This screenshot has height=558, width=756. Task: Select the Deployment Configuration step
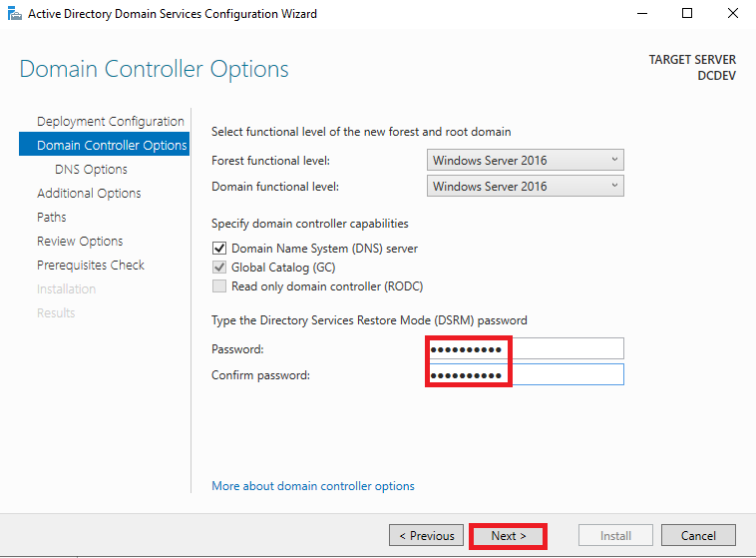(x=111, y=121)
